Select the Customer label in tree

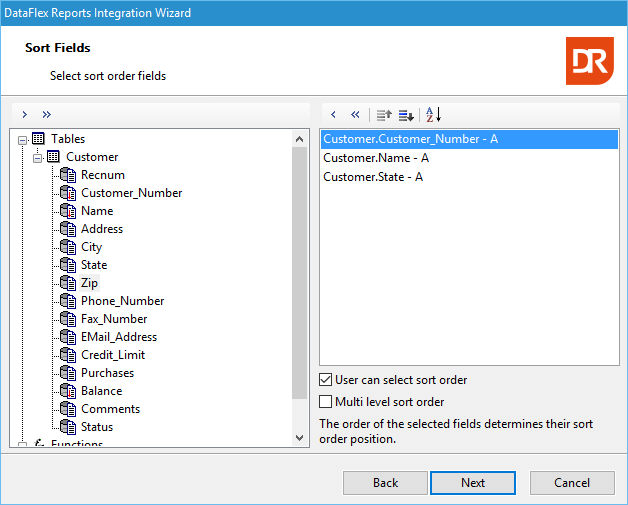coord(92,157)
